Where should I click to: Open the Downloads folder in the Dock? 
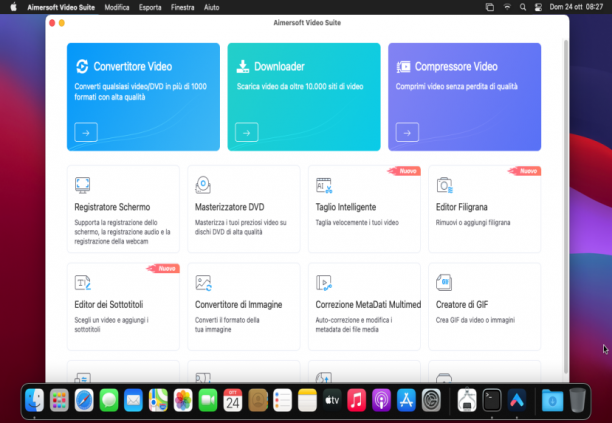tap(552, 400)
